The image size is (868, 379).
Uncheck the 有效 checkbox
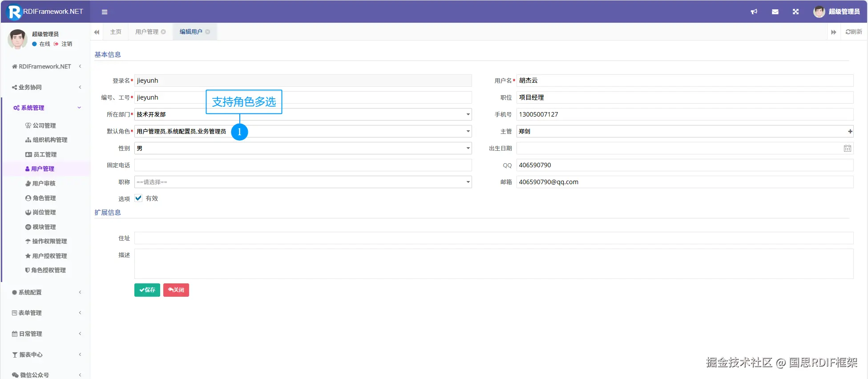[x=138, y=198]
